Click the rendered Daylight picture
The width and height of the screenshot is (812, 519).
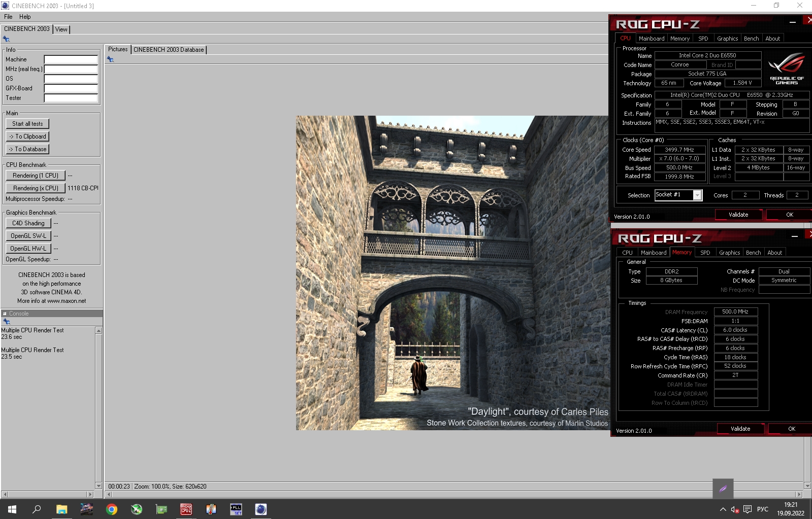452,273
